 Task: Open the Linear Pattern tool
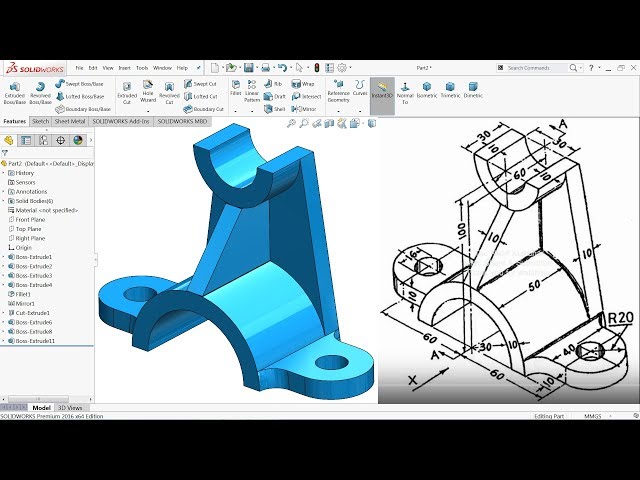252,91
